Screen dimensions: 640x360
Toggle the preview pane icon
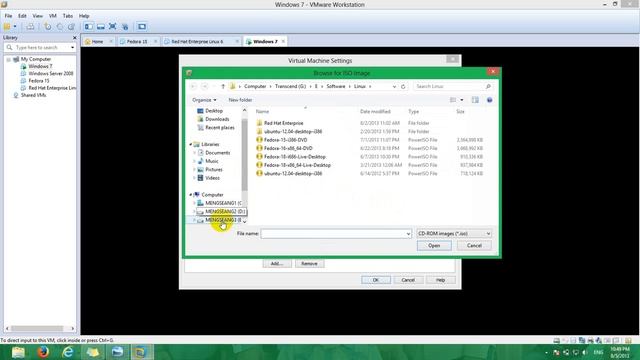[x=475, y=100]
